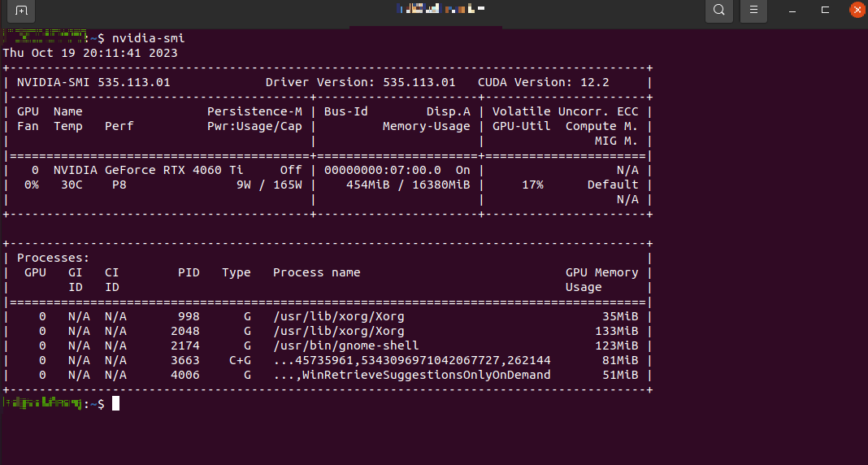Click the 81MiB memory usage value
868x465 pixels.
(620, 360)
